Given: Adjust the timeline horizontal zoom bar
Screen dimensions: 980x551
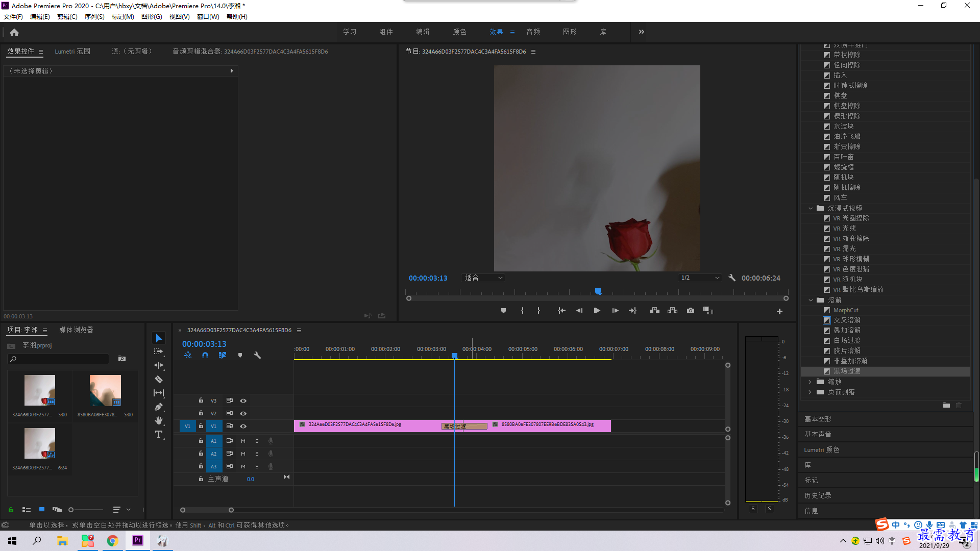Looking at the screenshot, I should click(207, 510).
